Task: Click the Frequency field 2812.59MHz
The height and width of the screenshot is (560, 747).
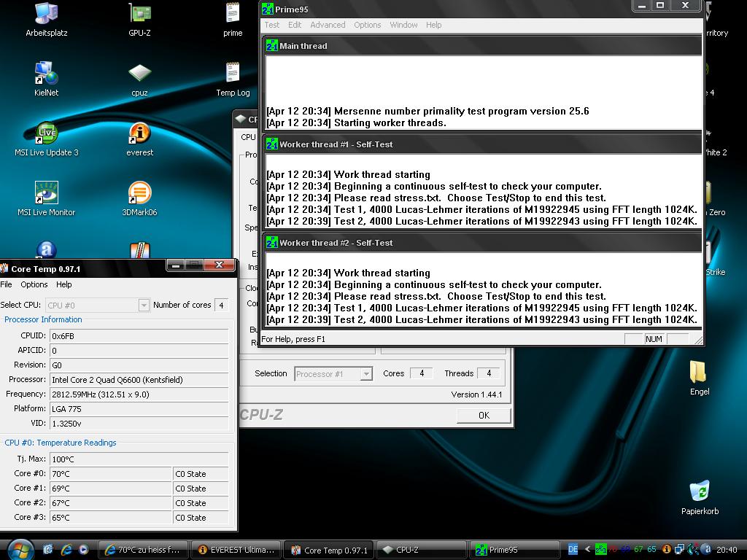Action: tap(139, 394)
